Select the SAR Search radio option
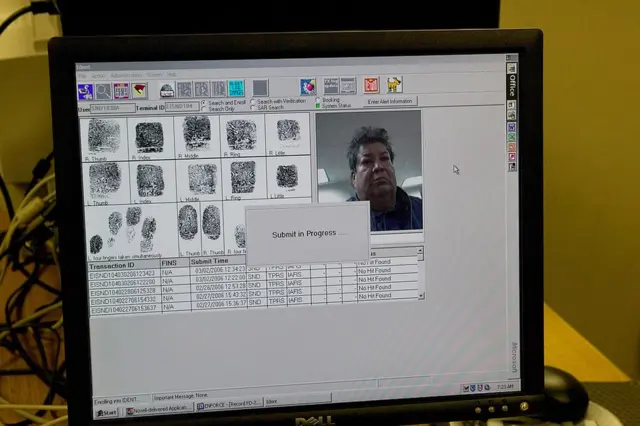Viewport: 640px width, 426px height. (x=252, y=106)
